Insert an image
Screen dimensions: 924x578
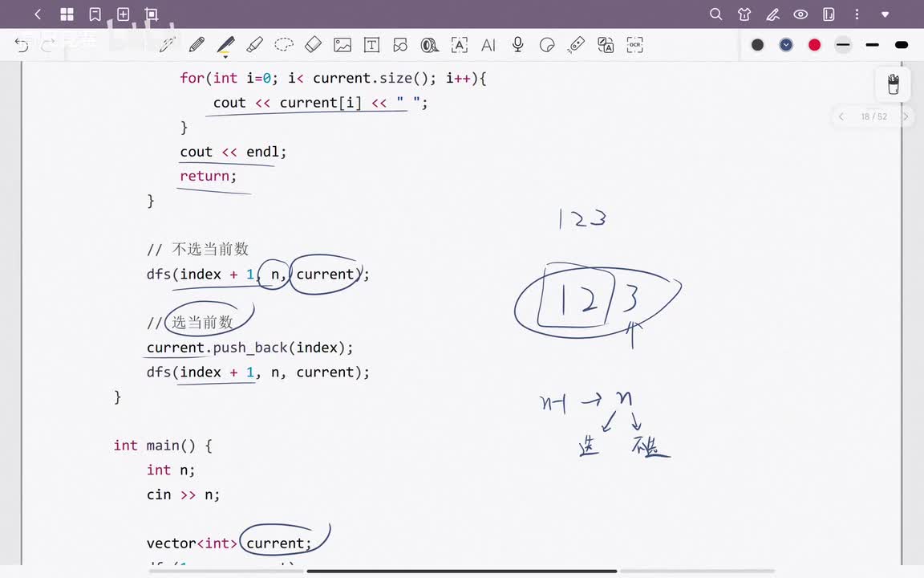coord(342,45)
